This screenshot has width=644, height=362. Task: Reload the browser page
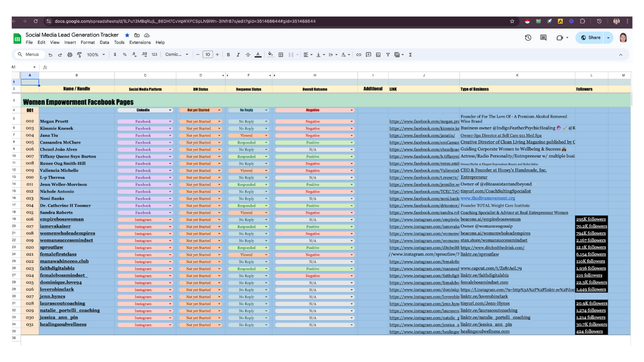35,21
